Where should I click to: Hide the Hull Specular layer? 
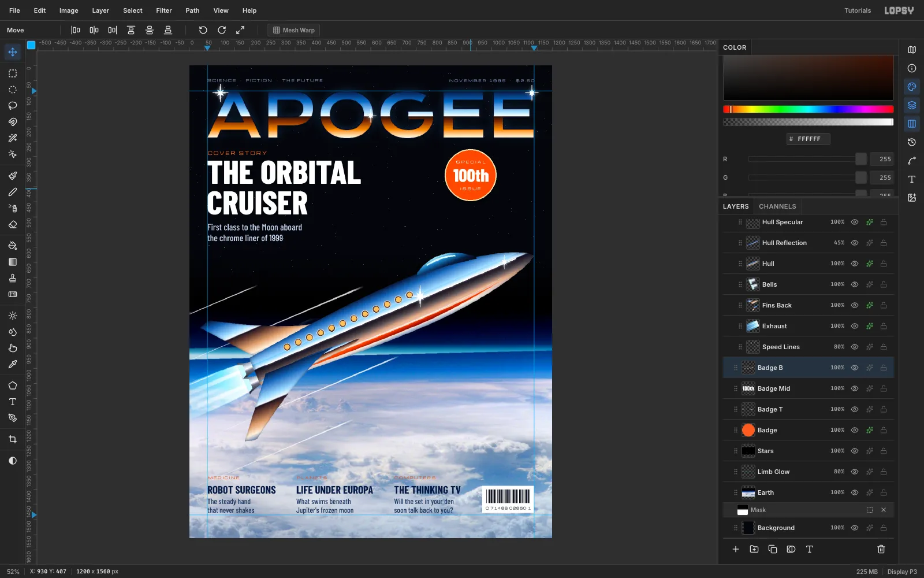855,222
